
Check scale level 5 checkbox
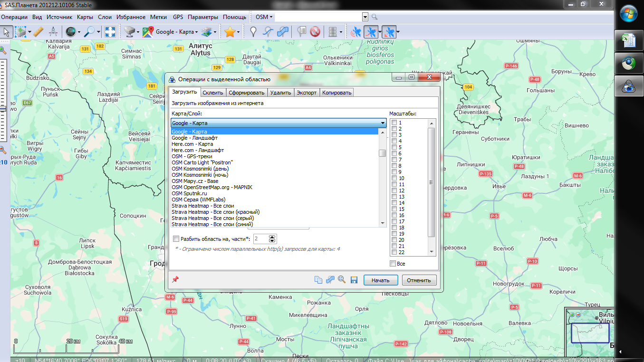coord(394,147)
